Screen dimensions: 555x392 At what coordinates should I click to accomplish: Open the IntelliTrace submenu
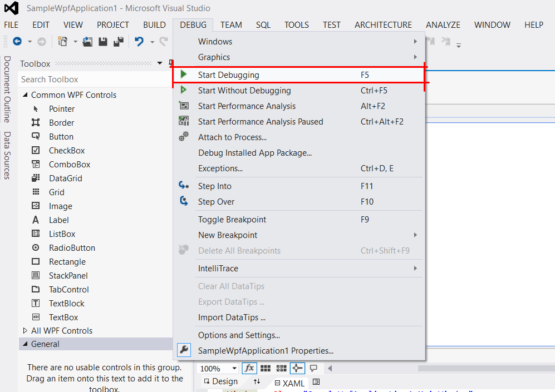pyautogui.click(x=299, y=269)
